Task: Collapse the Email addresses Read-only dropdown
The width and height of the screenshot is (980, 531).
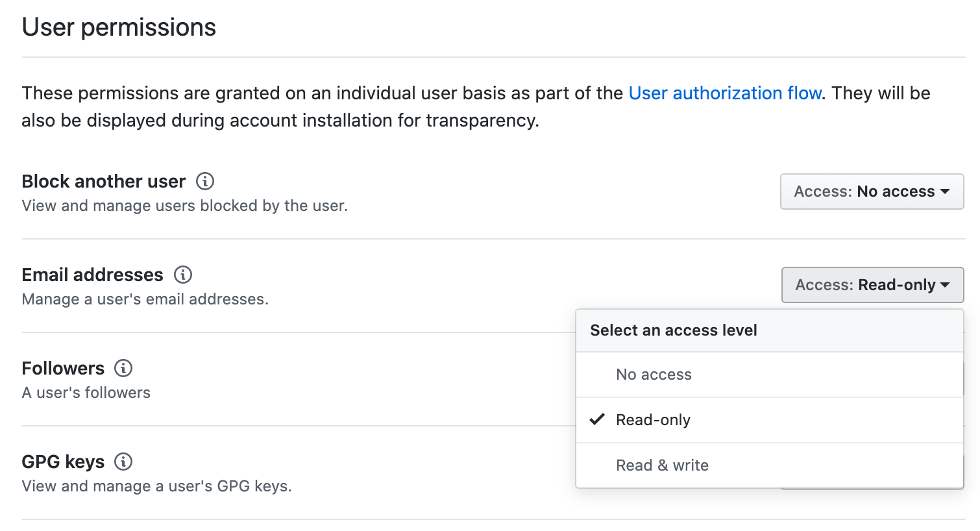Action: pos(872,285)
